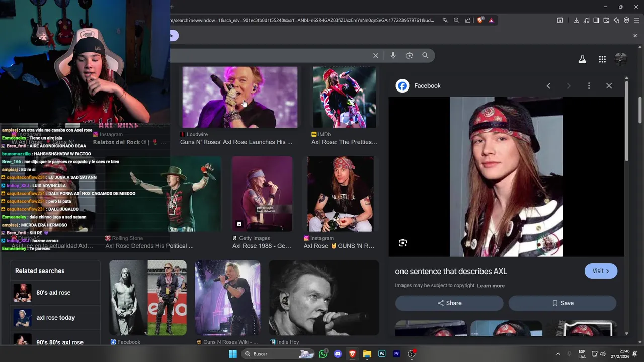The image size is (644, 362).
Task: Open the Brave VPN shield icon
Action: tap(626, 20)
